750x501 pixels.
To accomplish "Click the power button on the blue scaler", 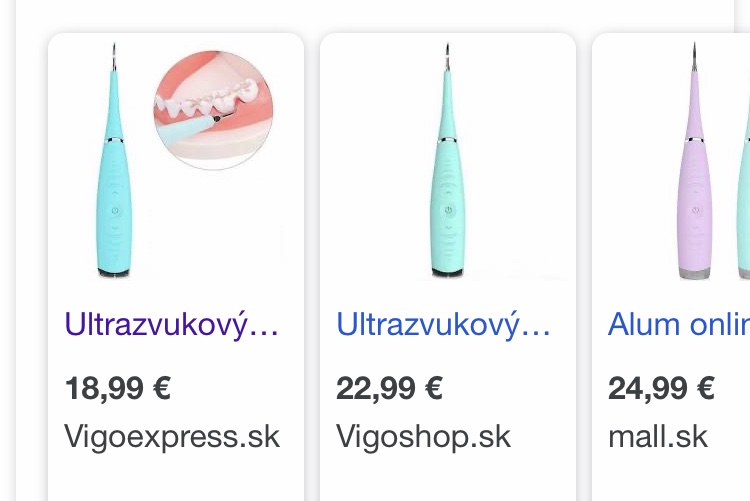I will tap(115, 211).
